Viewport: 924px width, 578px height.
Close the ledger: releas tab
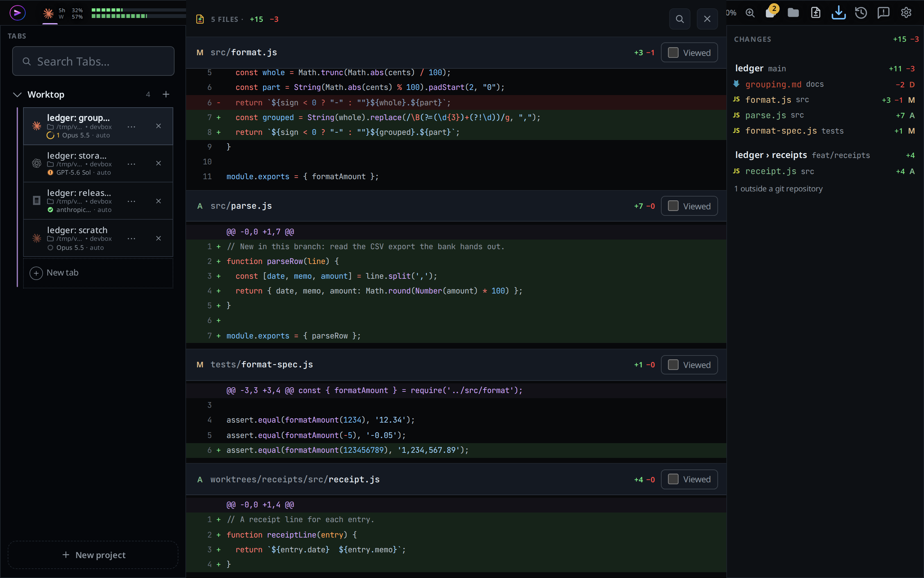pyautogui.click(x=158, y=201)
